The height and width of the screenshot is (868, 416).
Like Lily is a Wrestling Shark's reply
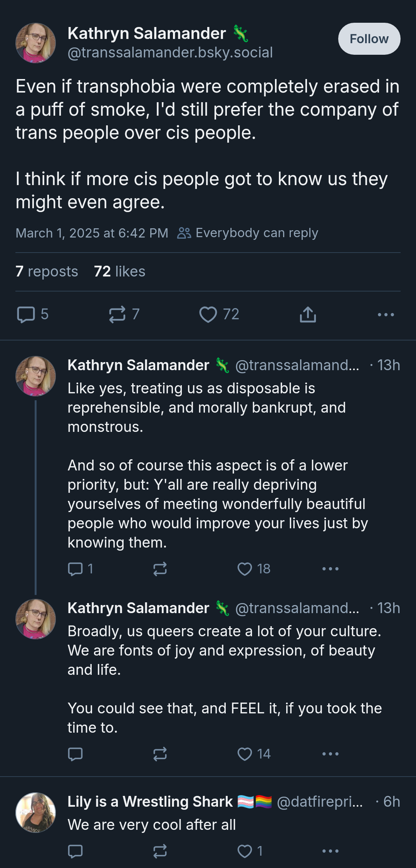click(x=250, y=851)
